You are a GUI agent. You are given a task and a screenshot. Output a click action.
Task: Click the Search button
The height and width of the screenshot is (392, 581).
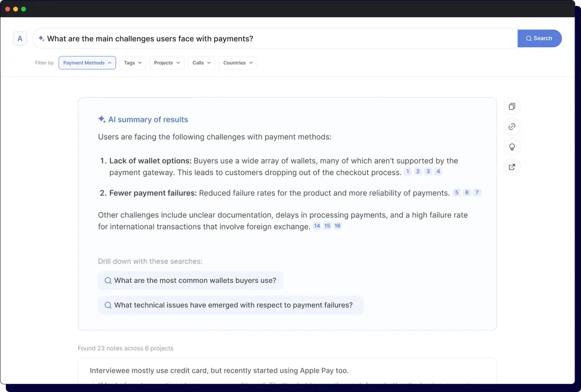(540, 38)
